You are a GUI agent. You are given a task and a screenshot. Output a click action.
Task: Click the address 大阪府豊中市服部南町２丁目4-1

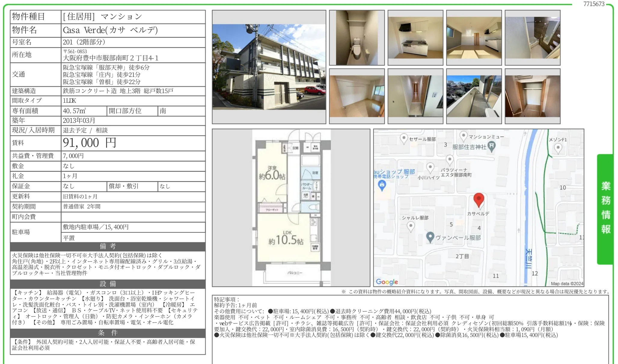click(x=110, y=58)
